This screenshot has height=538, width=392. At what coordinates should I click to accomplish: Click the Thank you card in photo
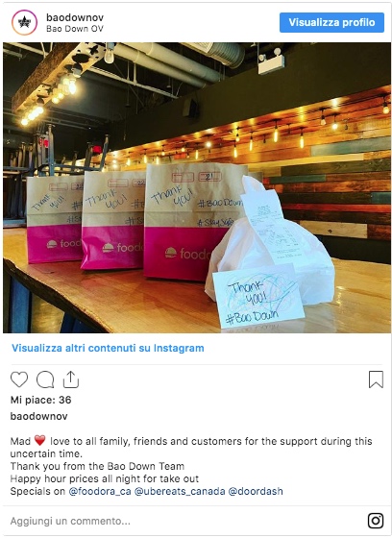(258, 297)
